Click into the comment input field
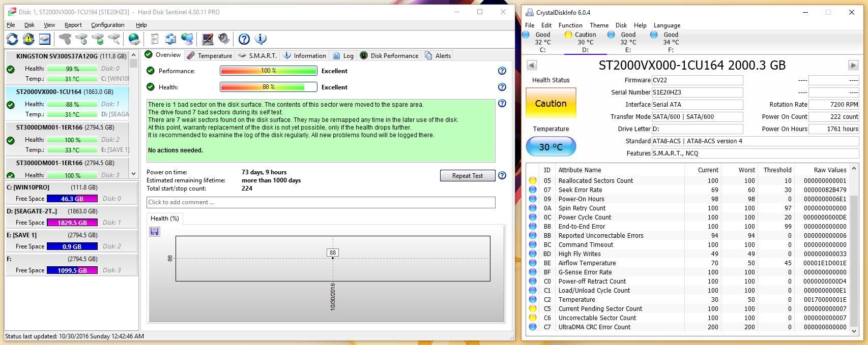Image resolution: width=868 pixels, height=345 pixels. (x=321, y=202)
